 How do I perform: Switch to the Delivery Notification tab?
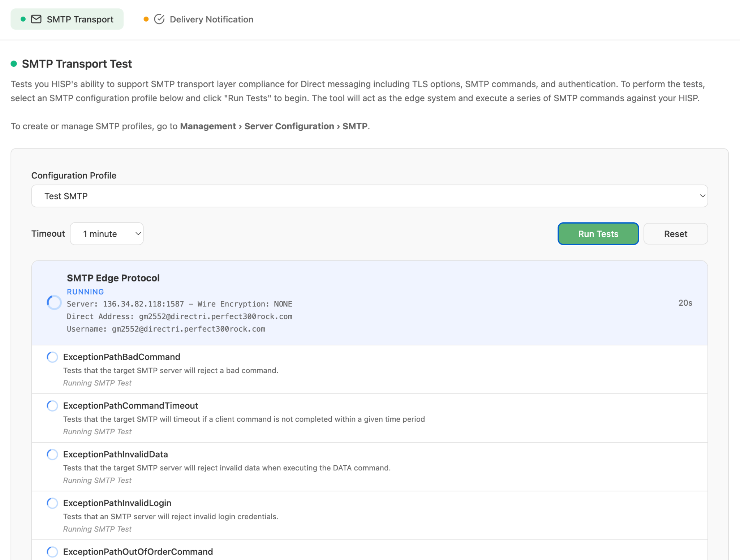coord(198,19)
